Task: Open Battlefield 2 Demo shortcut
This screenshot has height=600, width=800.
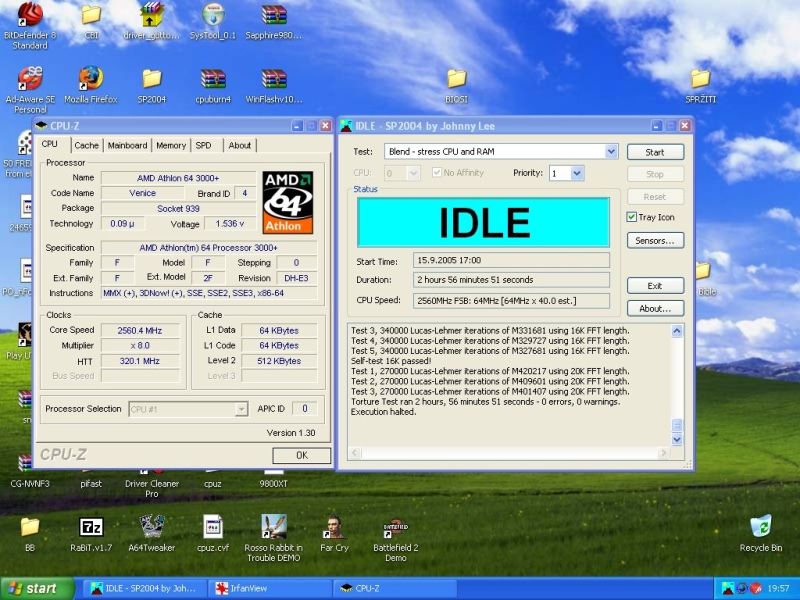Action: [395, 527]
